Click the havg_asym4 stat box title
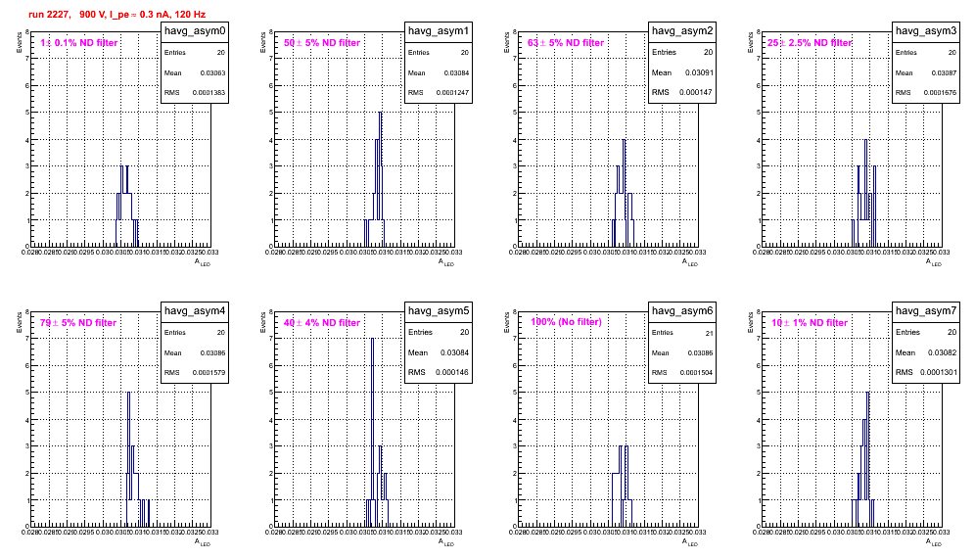This screenshot has height=560, width=975. coord(195,310)
